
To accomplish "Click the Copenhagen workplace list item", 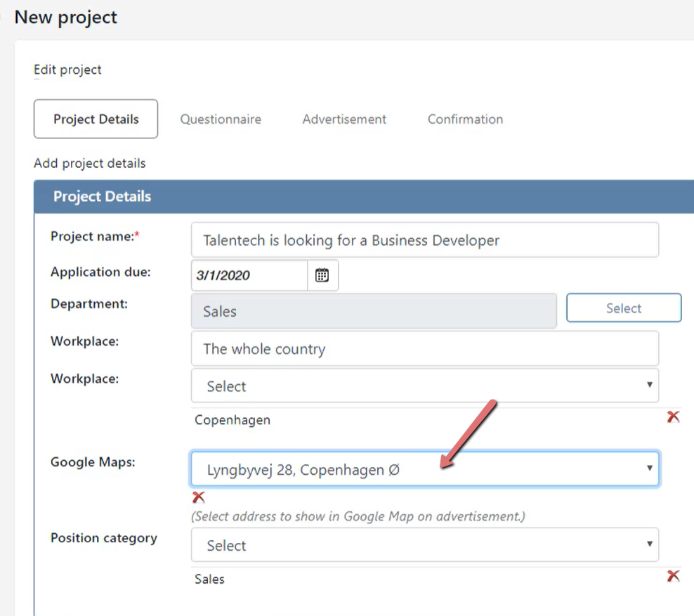I will [233, 420].
